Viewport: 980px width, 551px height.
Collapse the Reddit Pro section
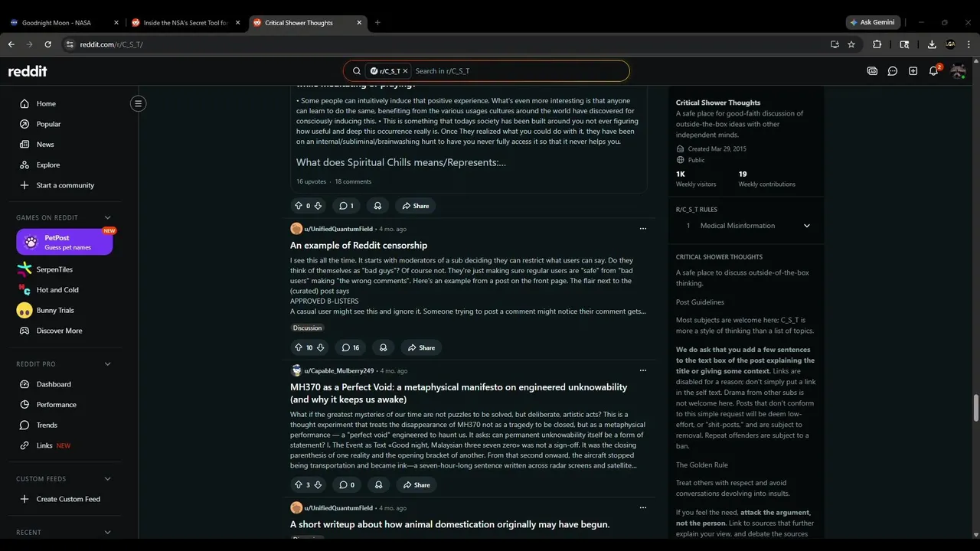[108, 364]
